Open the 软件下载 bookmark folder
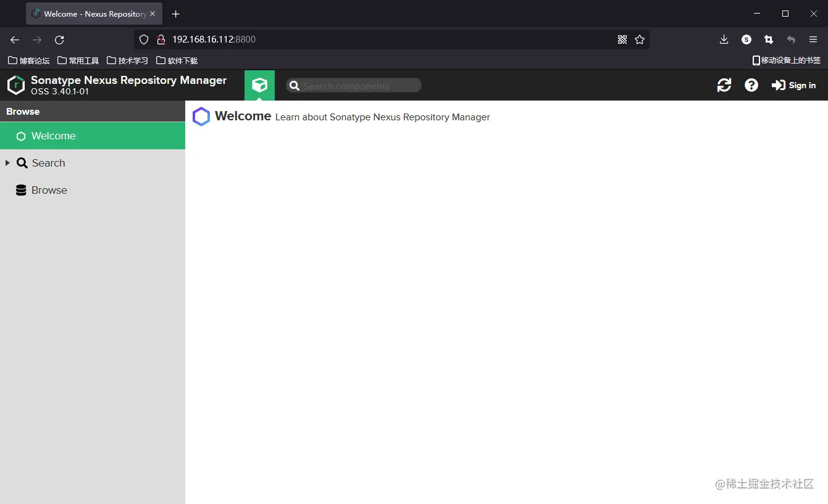Viewport: 828px width, 504px height. tap(177, 60)
